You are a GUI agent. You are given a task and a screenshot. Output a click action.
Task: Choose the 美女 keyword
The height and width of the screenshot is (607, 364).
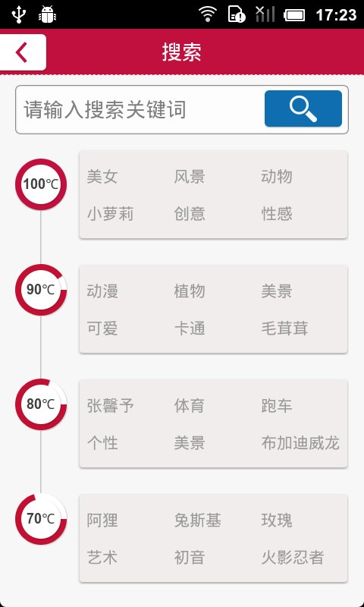click(102, 177)
